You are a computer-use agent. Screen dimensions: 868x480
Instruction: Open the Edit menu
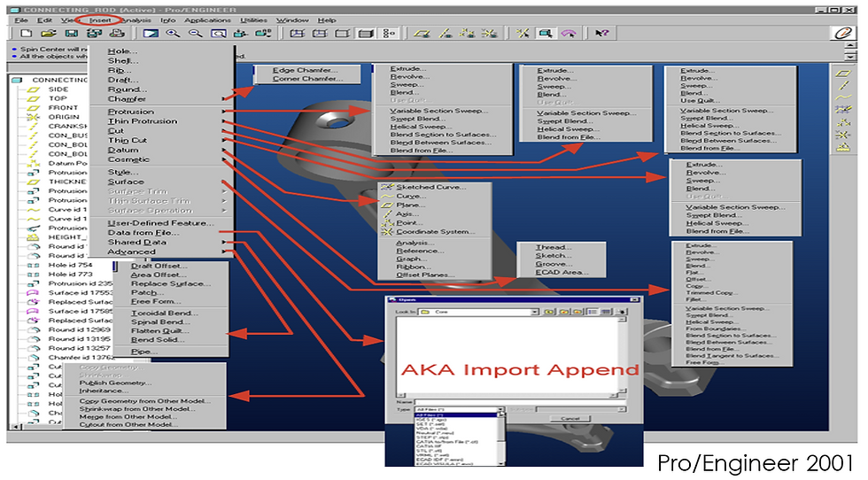click(44, 20)
